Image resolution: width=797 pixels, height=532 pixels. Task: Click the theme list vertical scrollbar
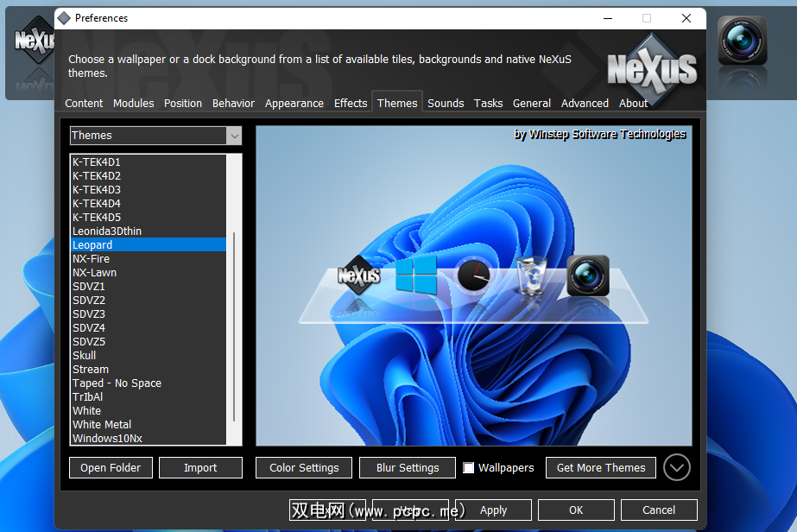pyautogui.click(x=234, y=326)
